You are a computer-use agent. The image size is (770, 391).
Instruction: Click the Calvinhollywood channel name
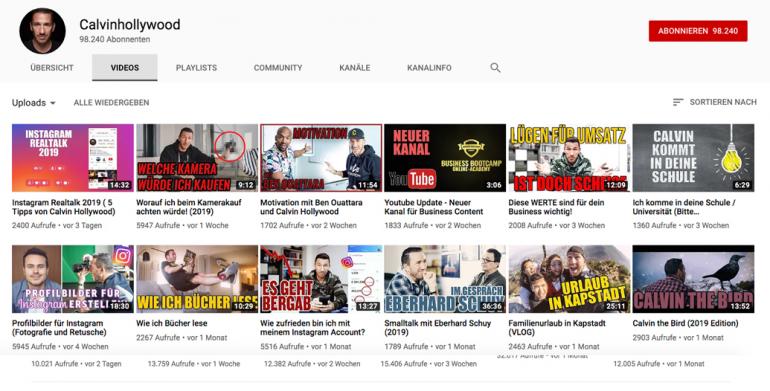click(x=130, y=25)
